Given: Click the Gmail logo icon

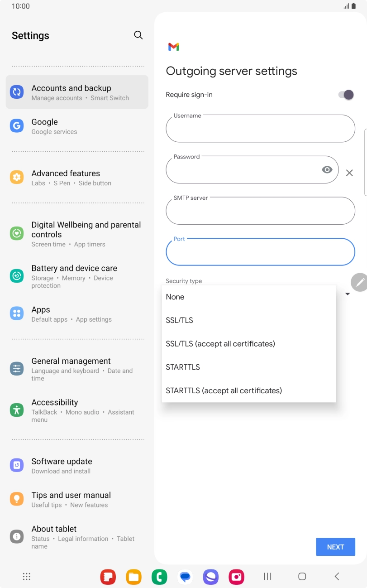Looking at the screenshot, I should pyautogui.click(x=174, y=46).
